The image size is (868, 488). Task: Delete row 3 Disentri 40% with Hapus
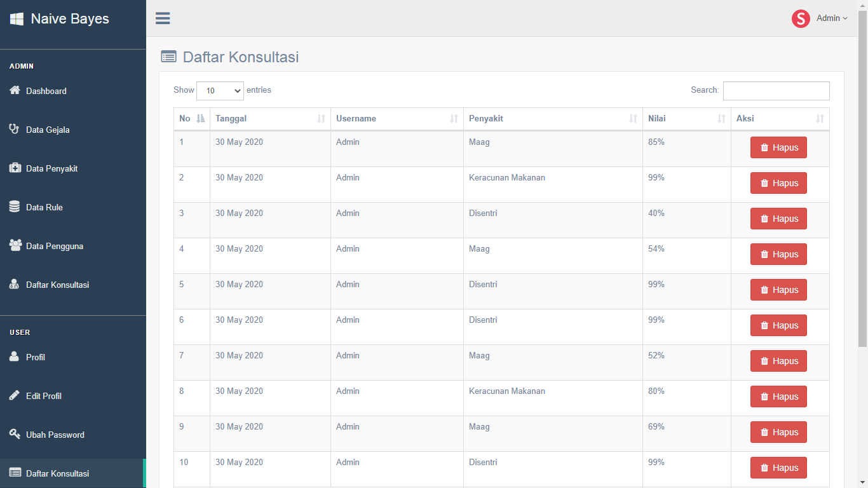778,219
